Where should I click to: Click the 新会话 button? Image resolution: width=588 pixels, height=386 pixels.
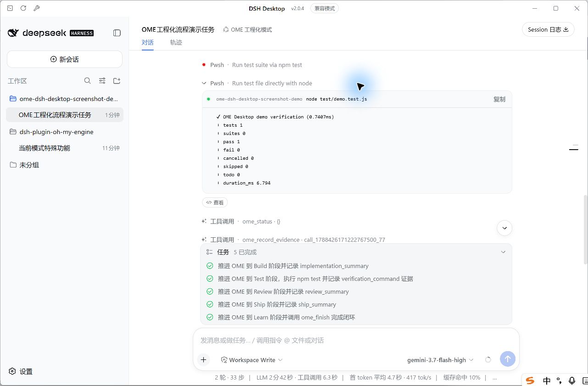click(x=65, y=59)
